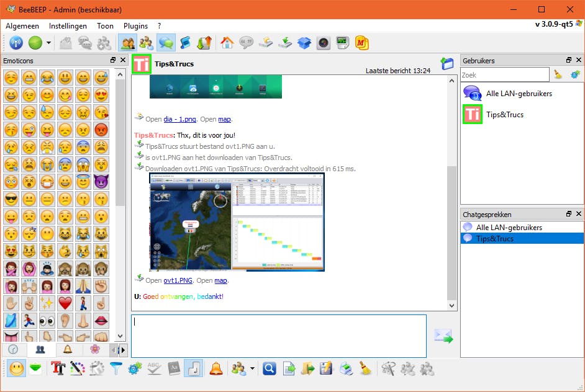Open the received ovt1.PNG image thumbnail
585x392 pixels.
(237, 222)
